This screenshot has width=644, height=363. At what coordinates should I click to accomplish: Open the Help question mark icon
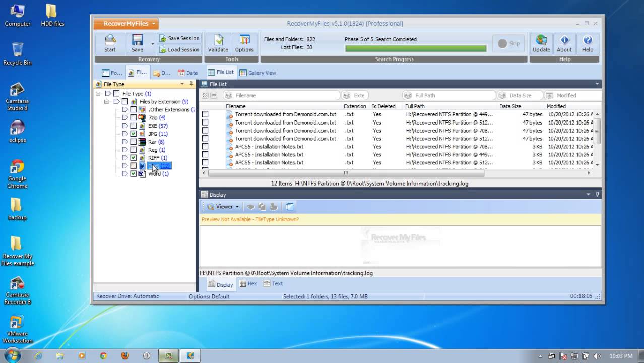point(588,40)
